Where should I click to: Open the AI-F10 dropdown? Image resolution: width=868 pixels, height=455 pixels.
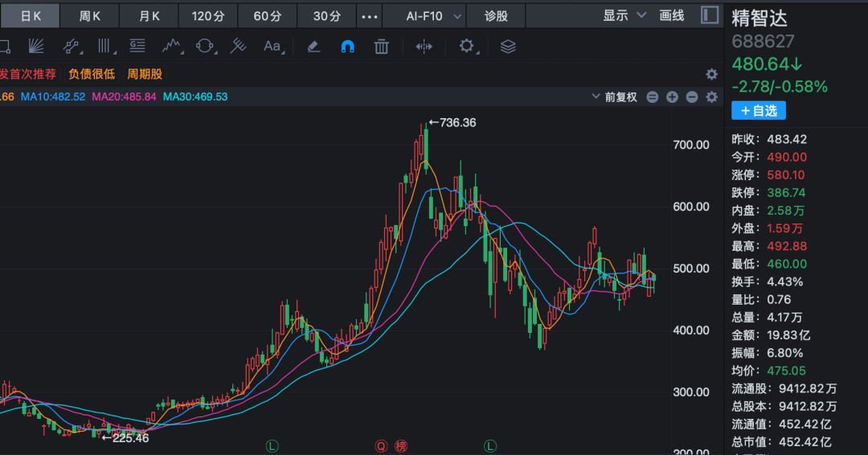[424, 16]
